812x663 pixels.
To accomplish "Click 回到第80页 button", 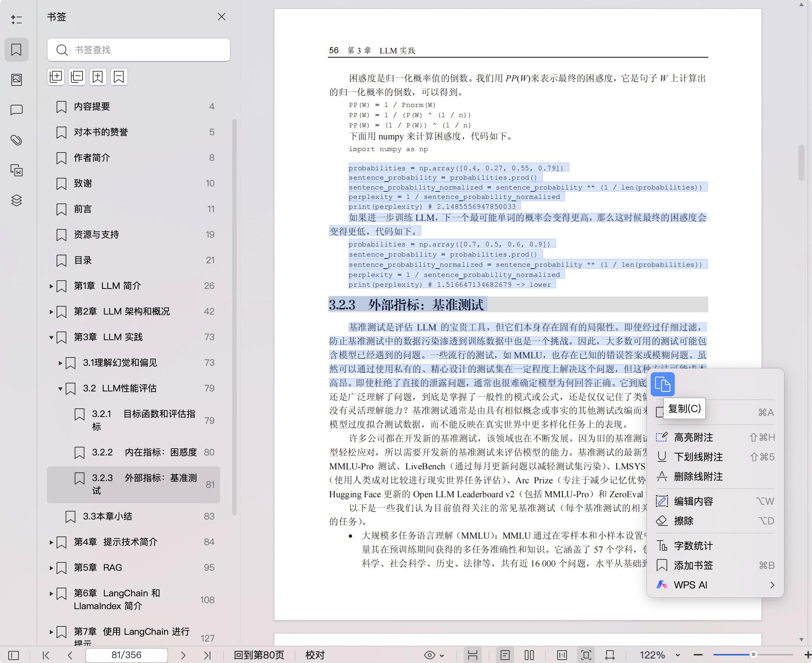I will (259, 655).
